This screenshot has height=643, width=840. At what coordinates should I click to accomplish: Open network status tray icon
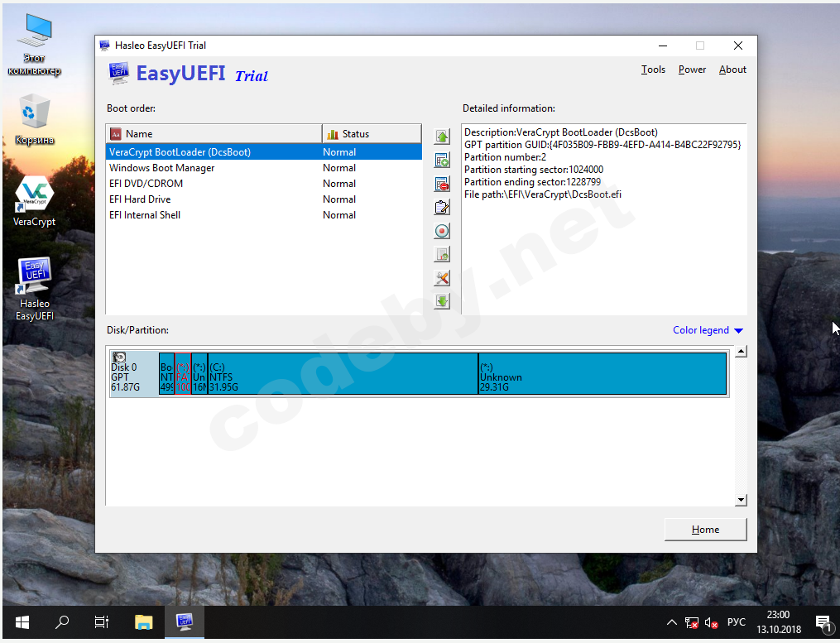692,622
